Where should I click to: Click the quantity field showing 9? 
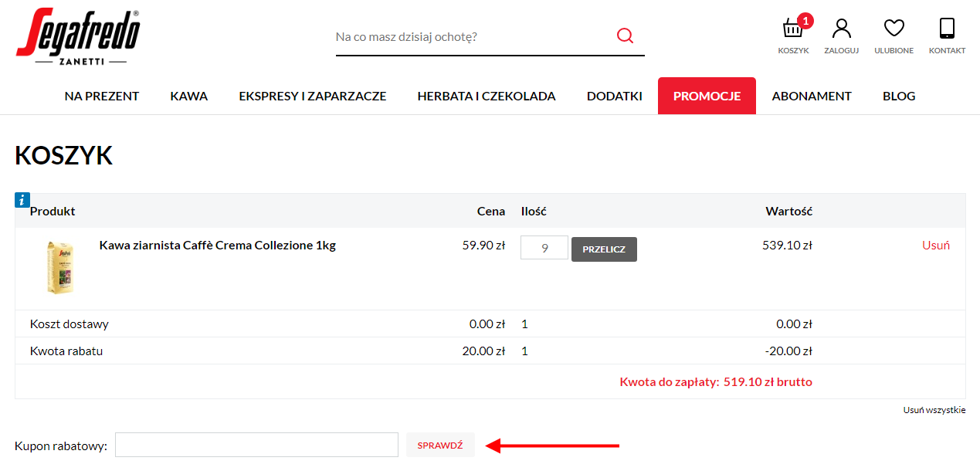coord(544,249)
